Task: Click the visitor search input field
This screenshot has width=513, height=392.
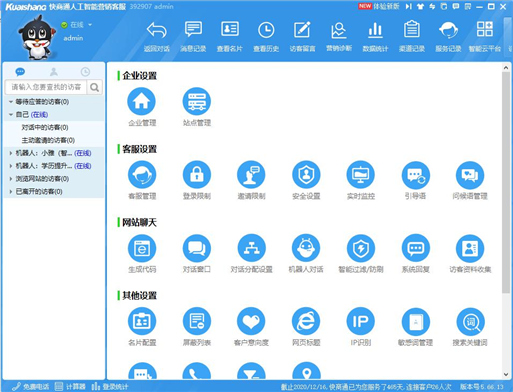Action: pos(46,87)
